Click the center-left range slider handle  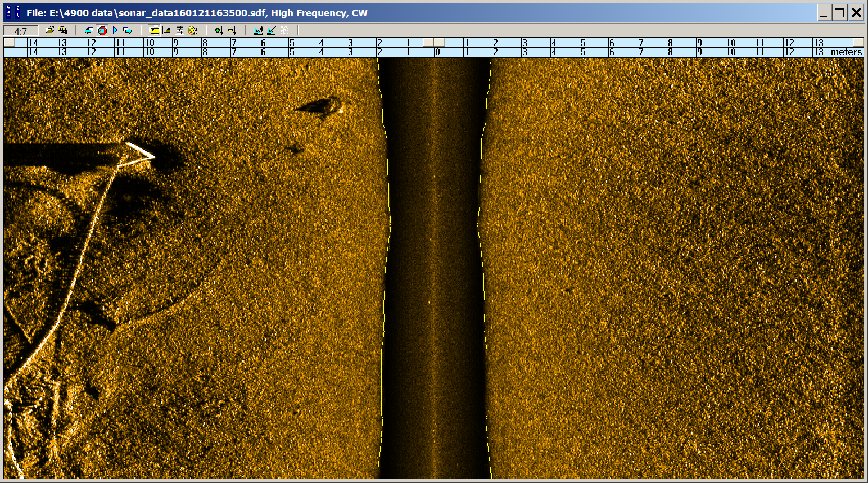428,42
